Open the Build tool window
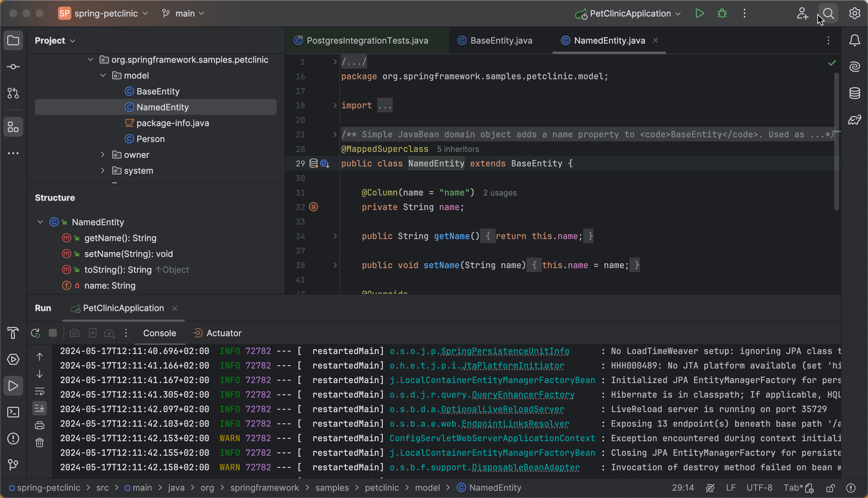The image size is (868, 498). (13, 333)
